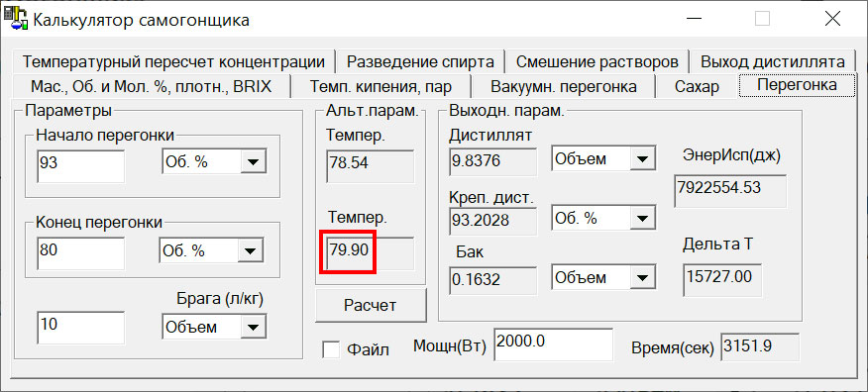Click the Расчет button
Image resolution: width=868 pixels, height=392 pixels.
coord(371,305)
